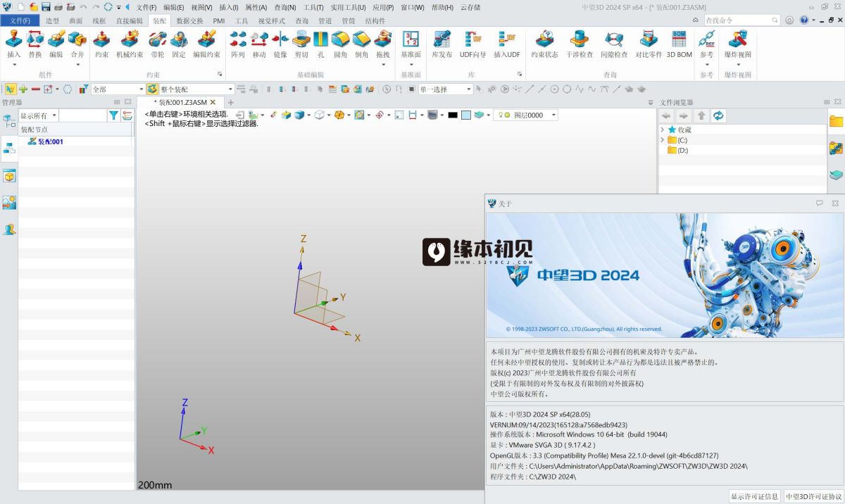Select the (D:) drive in 文件浏览器

point(682,151)
